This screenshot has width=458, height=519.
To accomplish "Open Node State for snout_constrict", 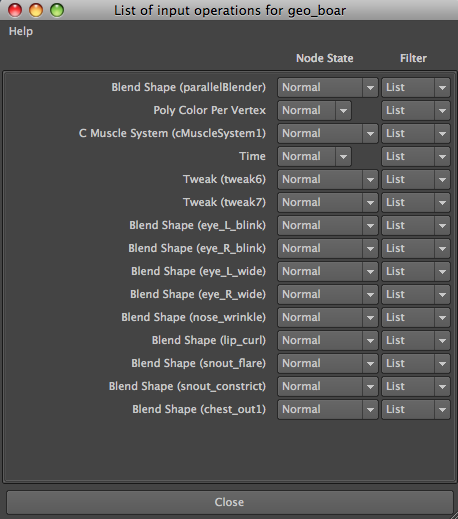I will [328, 386].
